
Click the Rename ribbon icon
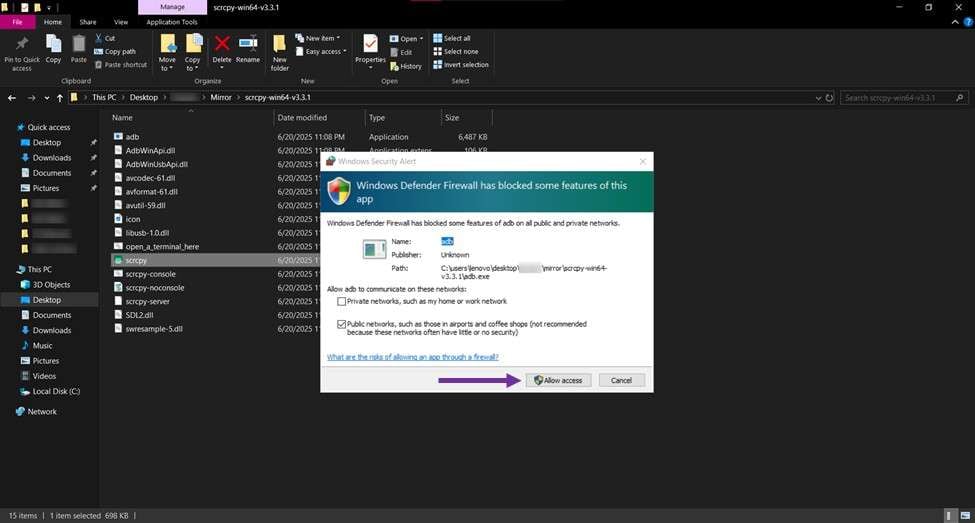(x=248, y=44)
